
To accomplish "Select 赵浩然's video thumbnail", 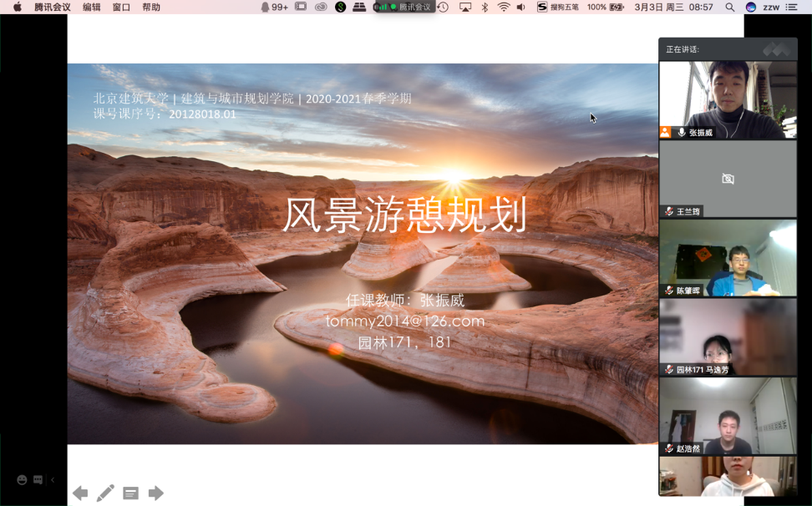I will (728, 416).
